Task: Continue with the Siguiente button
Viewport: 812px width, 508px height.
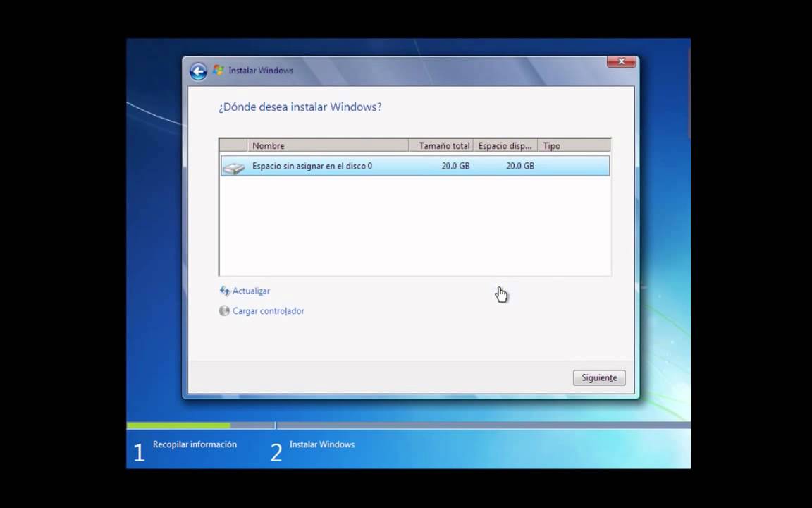Action: click(599, 377)
